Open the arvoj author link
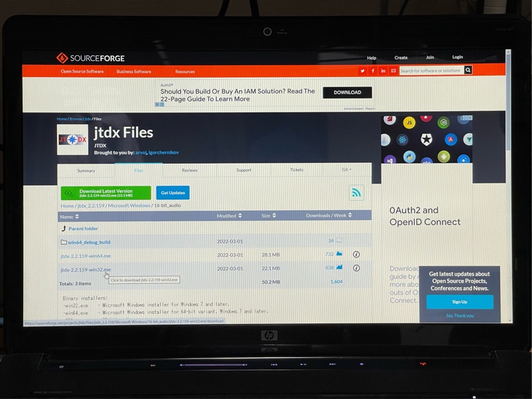 [x=141, y=153]
